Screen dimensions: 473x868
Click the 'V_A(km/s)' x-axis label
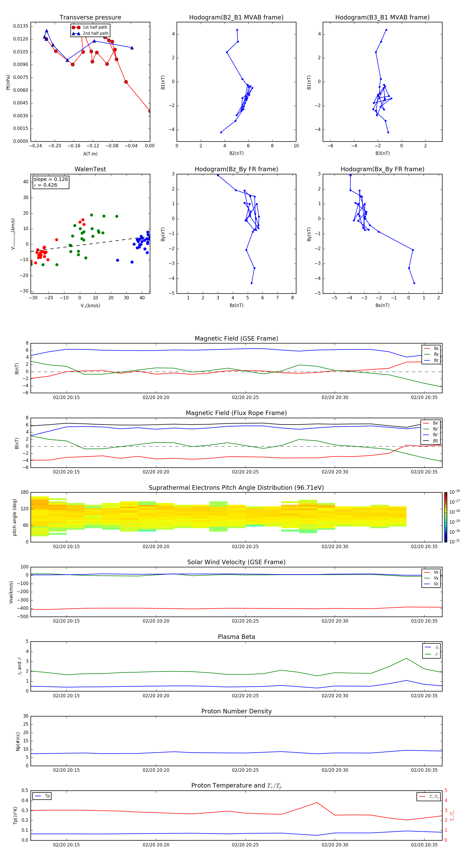click(x=90, y=306)
